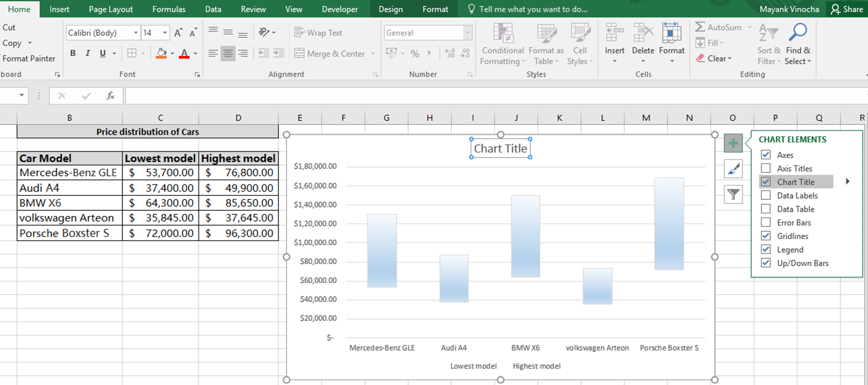868x385 pixels.
Task: Click the Fill Color paint bucket icon
Action: click(x=161, y=53)
